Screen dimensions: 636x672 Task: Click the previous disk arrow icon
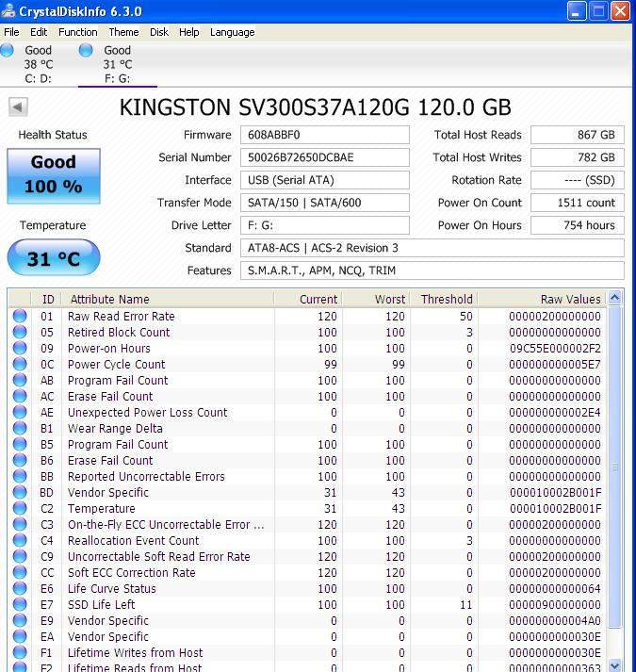click(x=18, y=107)
